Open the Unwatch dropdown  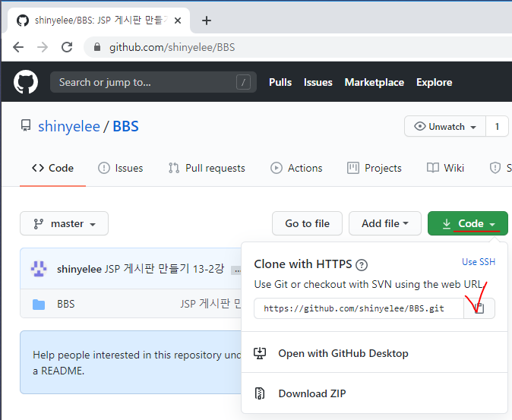pos(445,126)
